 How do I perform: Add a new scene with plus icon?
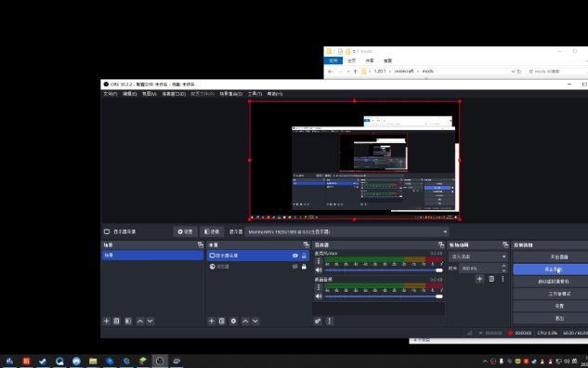point(107,322)
